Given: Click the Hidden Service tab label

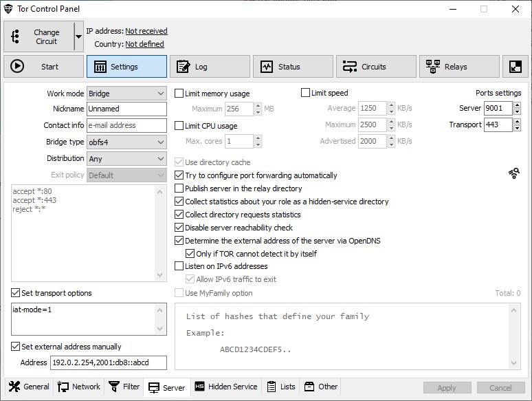Looking at the screenshot, I should 232,387.
